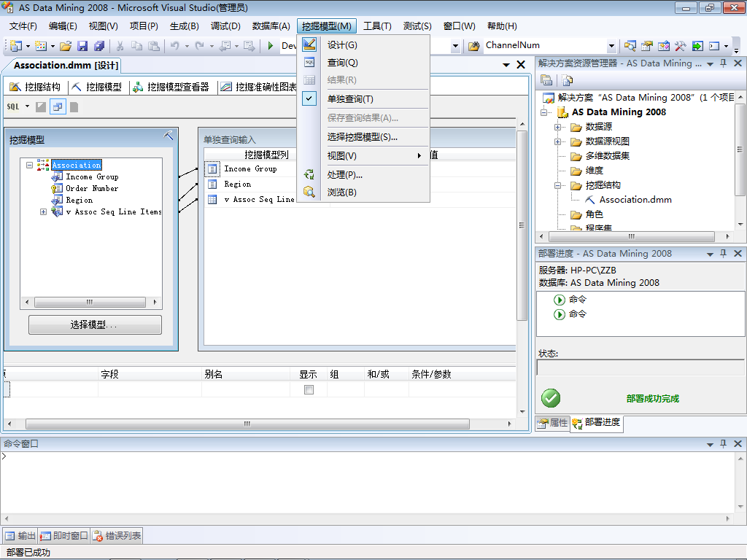747x560 pixels.
Task: Click the Income Group row in 挖掘模型列
Action: (251, 168)
